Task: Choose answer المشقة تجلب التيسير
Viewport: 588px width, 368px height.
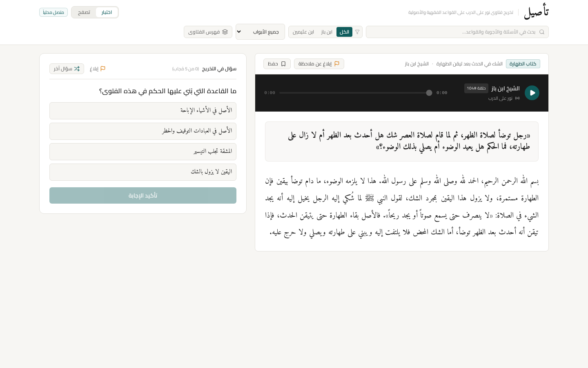Action: pos(143,152)
